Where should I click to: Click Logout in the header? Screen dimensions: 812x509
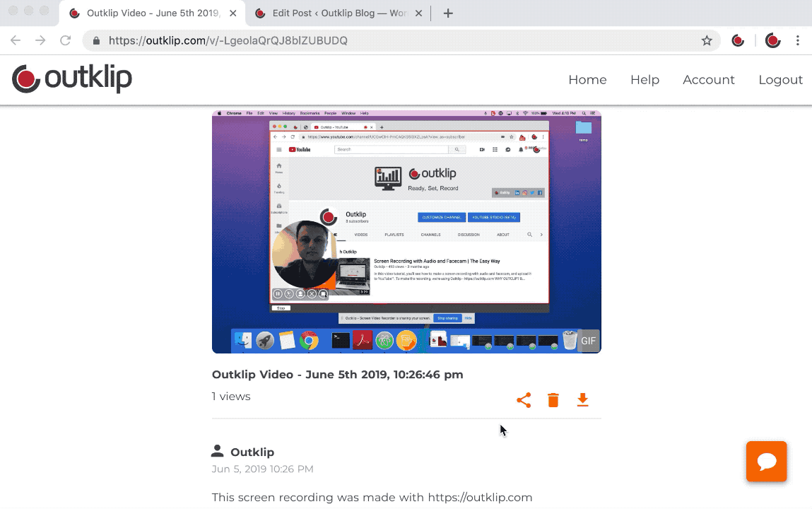[780, 80]
